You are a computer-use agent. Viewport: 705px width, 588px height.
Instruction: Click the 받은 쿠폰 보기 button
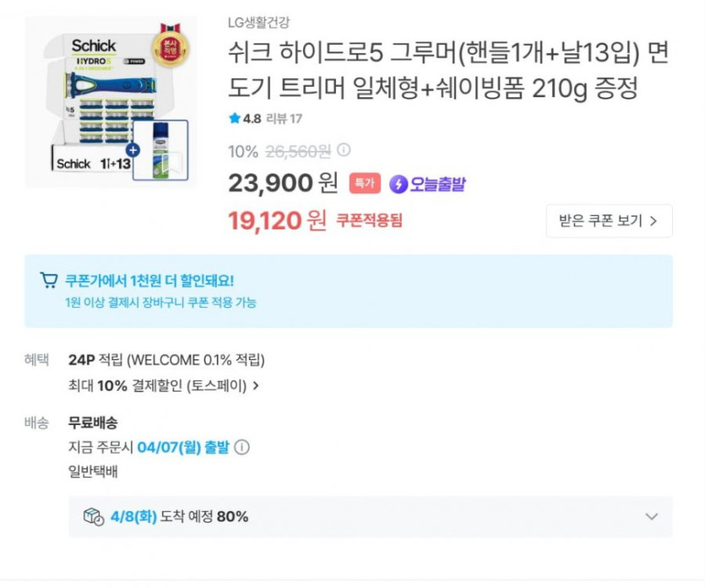click(609, 221)
